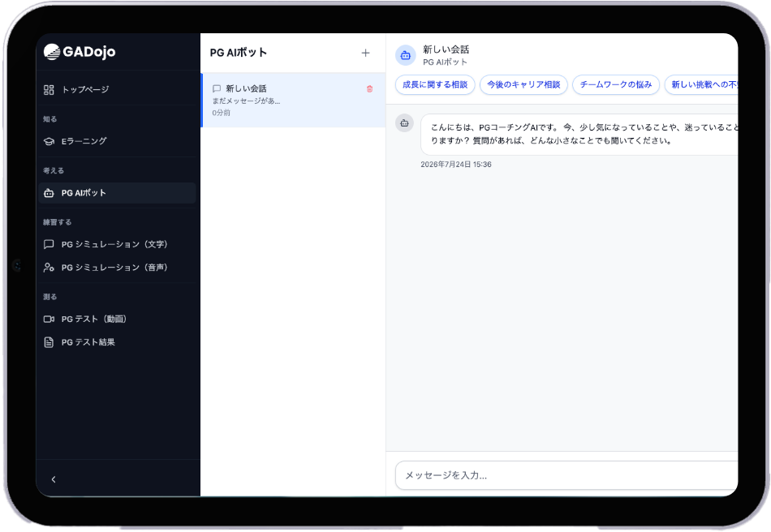Click まだメッセージがあ... preview text
Viewport: 771px width, 532px height.
(246, 101)
